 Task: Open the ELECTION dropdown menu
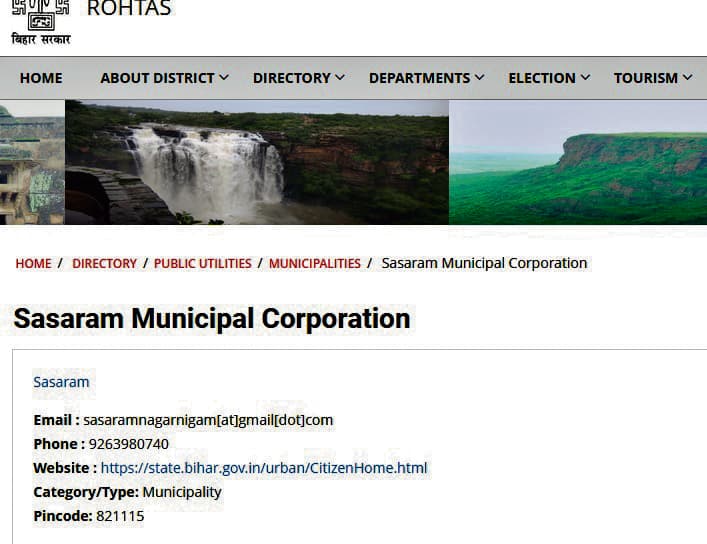tap(542, 78)
